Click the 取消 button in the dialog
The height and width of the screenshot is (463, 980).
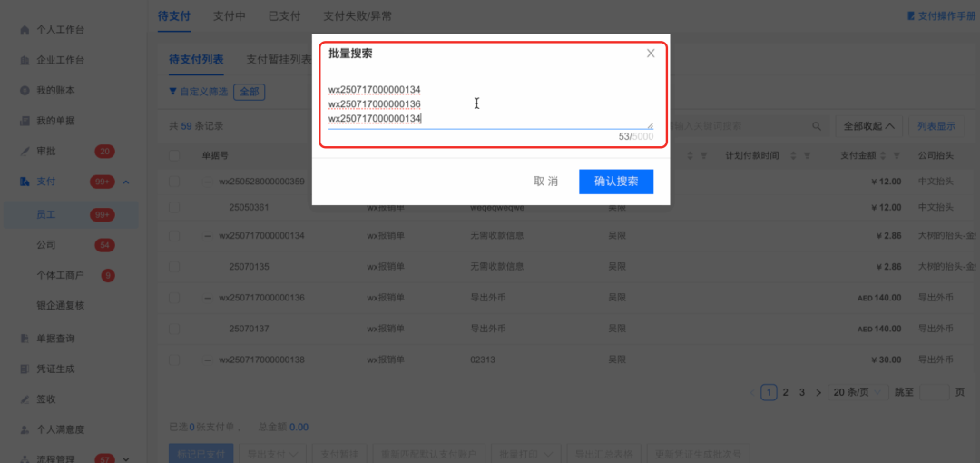[545, 182]
